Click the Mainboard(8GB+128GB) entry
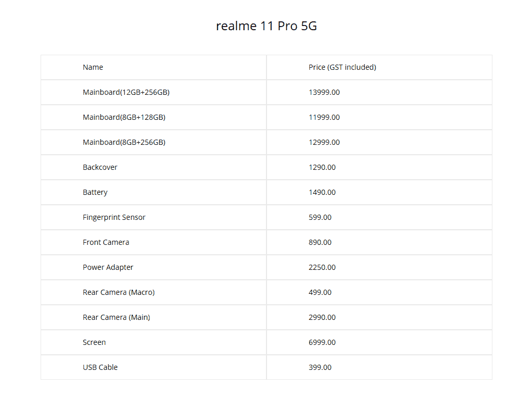 point(124,117)
